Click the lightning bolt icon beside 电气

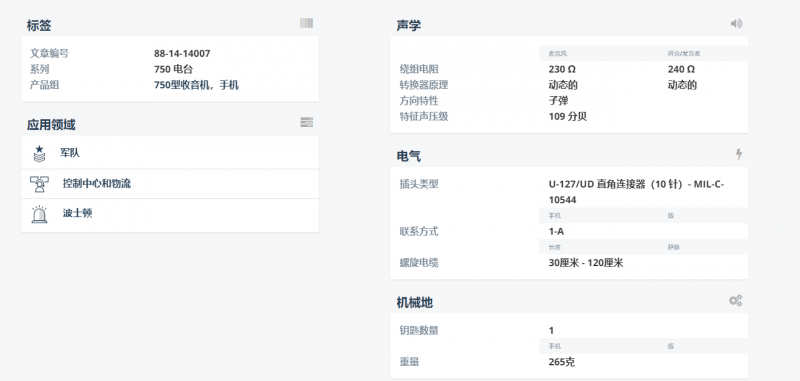pyautogui.click(x=738, y=154)
